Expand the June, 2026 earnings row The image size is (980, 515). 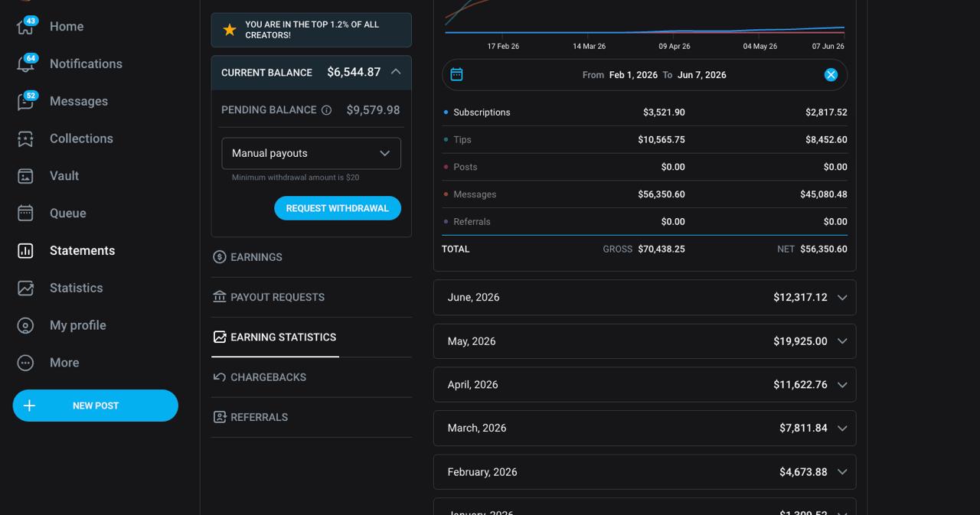645,297
